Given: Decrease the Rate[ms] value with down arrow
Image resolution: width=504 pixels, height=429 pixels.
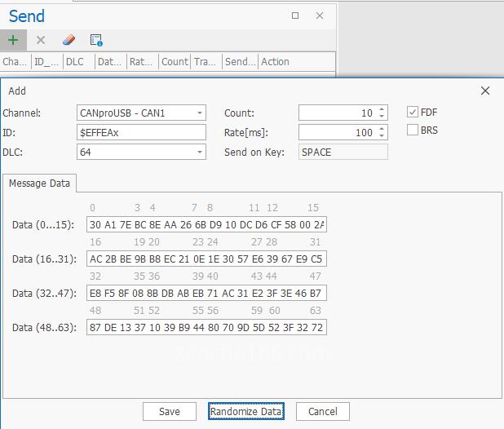Looking at the screenshot, I should click(x=381, y=135).
